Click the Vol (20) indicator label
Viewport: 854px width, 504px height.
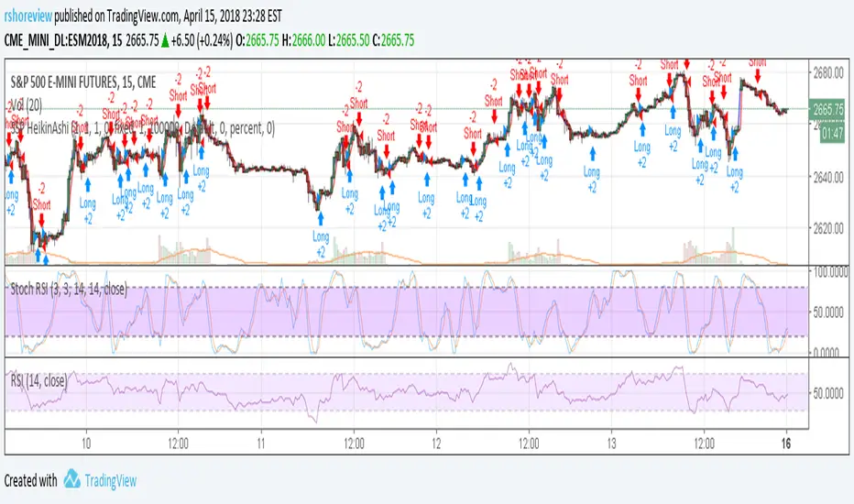27,105
